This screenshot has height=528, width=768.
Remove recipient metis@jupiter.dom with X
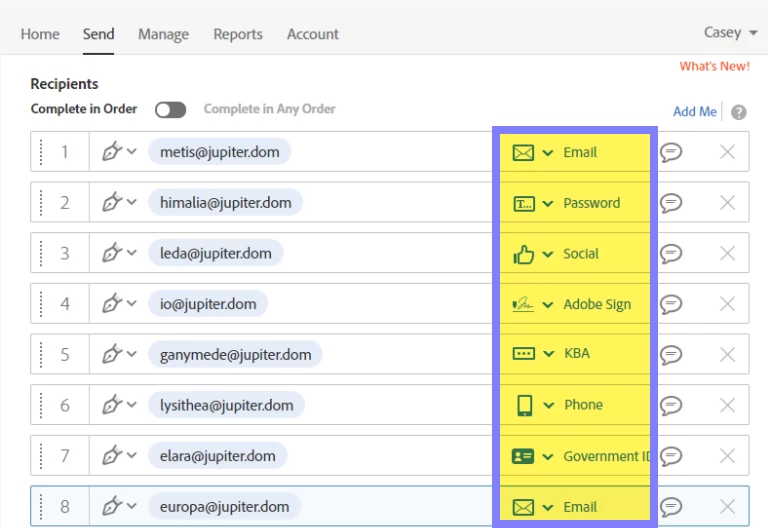[x=727, y=152]
